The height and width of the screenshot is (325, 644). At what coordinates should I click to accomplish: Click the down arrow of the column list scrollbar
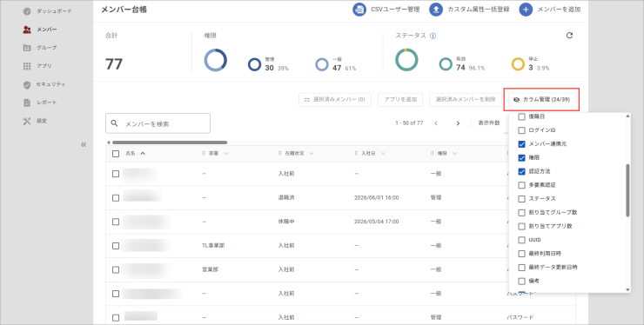pyautogui.click(x=627, y=289)
